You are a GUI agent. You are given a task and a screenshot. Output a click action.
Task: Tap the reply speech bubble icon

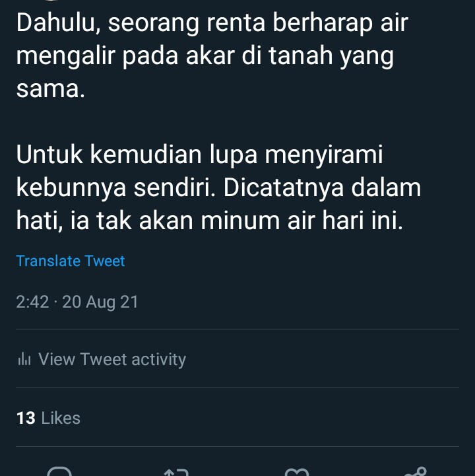click(x=59, y=471)
